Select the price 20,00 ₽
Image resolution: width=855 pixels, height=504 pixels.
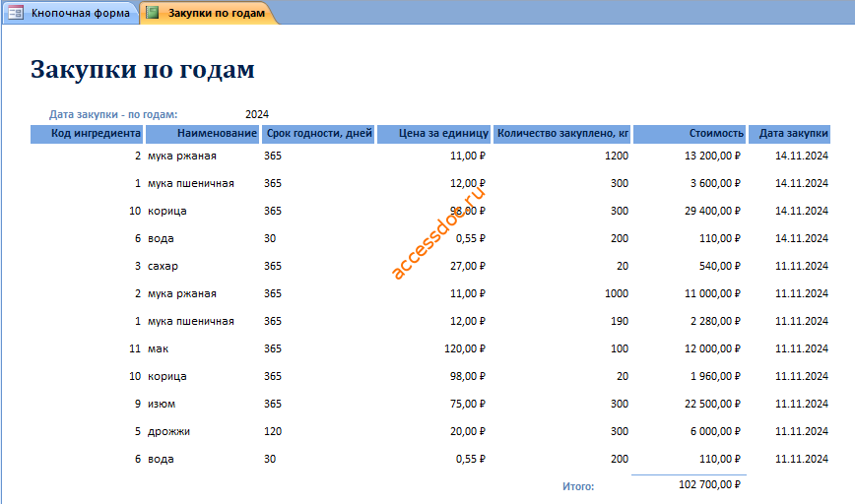(x=468, y=431)
